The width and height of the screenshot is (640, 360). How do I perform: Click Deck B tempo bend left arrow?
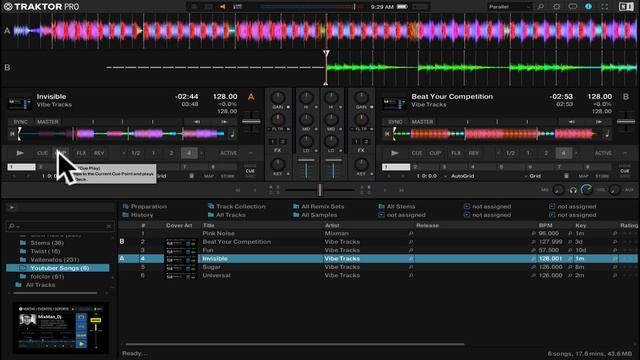(571, 122)
